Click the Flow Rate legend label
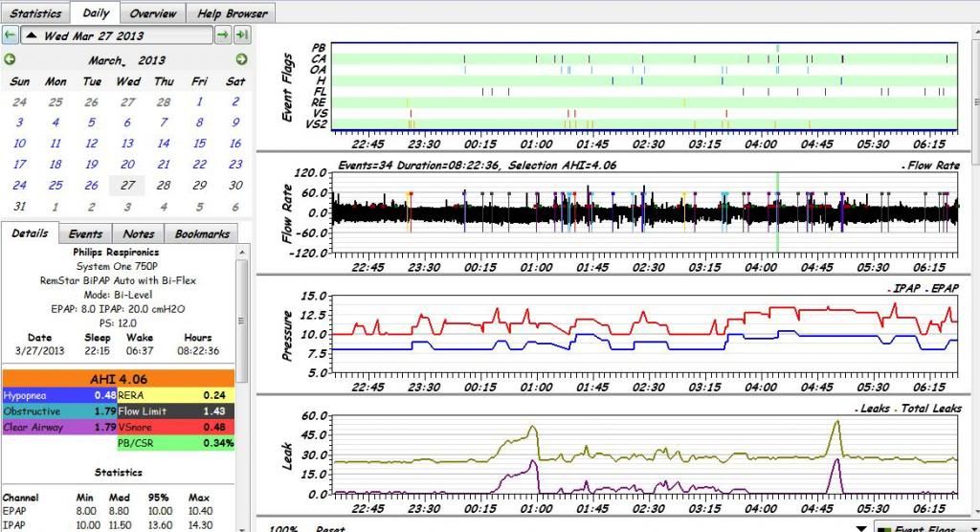 933,165
